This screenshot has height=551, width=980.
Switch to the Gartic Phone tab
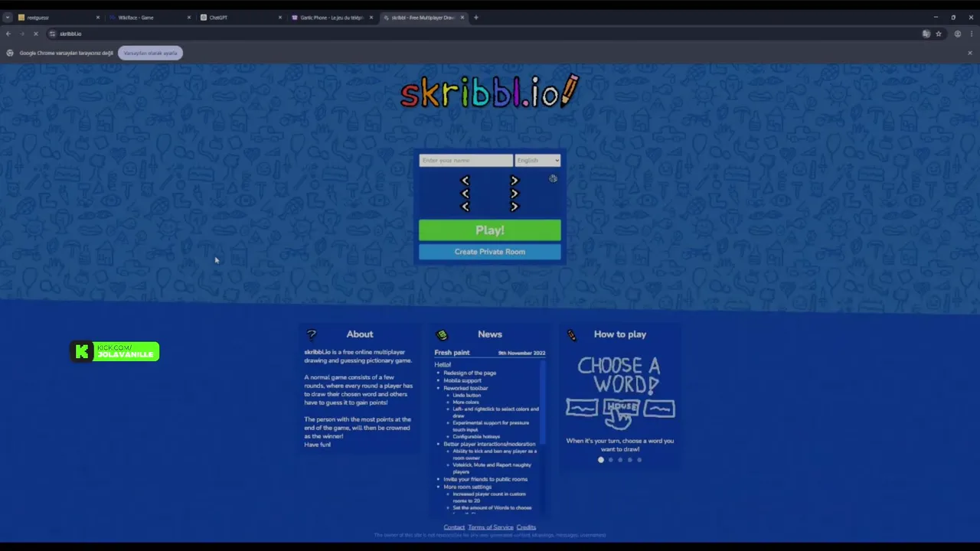pos(332,18)
